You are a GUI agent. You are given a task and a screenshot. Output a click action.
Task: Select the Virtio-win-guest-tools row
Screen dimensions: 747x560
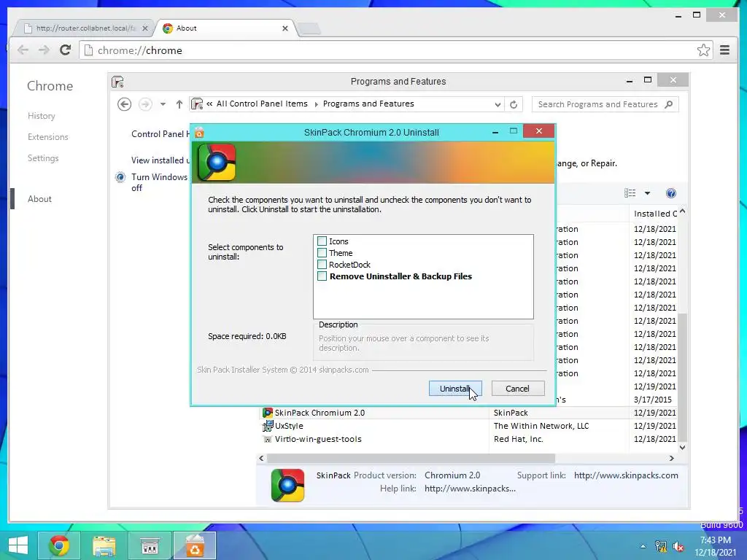click(469, 439)
